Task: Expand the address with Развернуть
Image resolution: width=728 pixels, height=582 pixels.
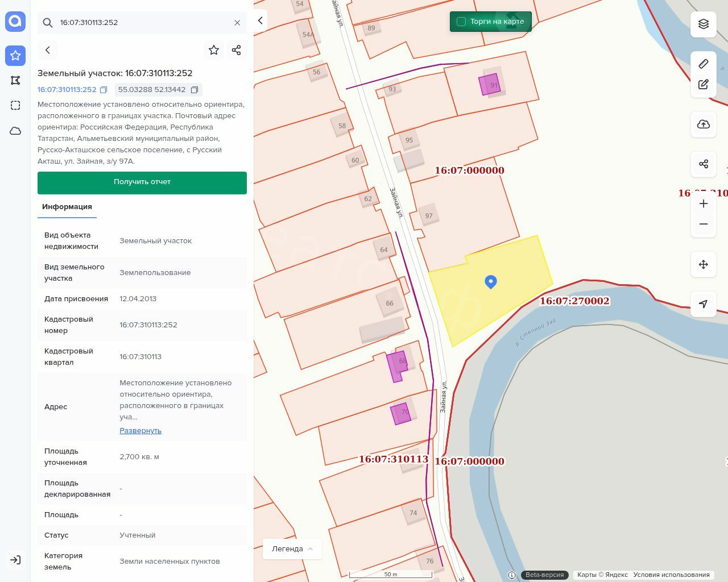Action: tap(140, 431)
